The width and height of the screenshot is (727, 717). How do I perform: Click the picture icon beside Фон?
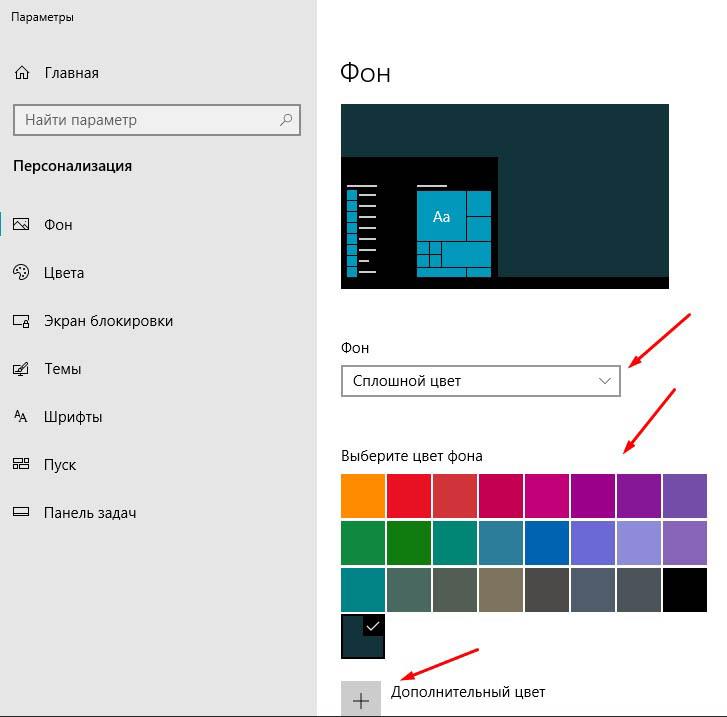21,224
